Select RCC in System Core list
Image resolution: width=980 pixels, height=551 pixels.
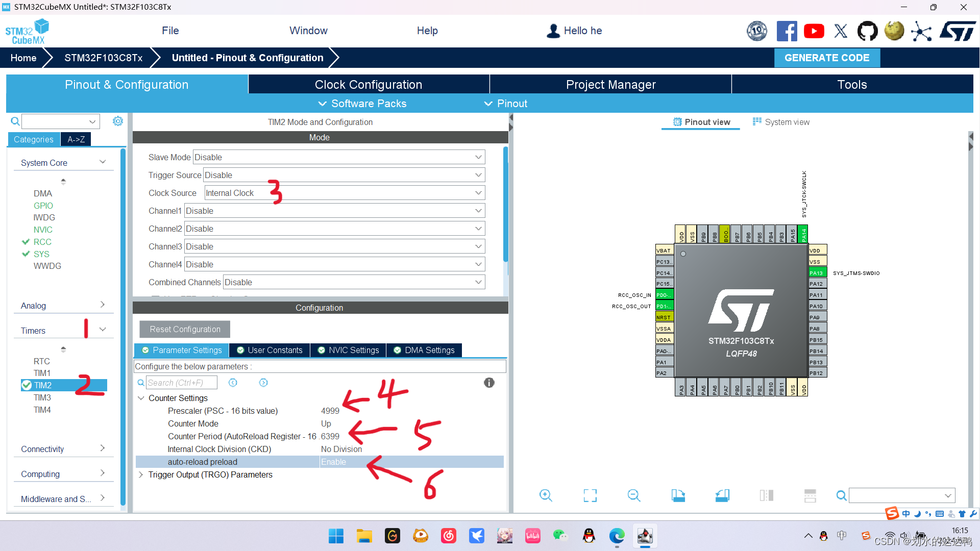(42, 242)
